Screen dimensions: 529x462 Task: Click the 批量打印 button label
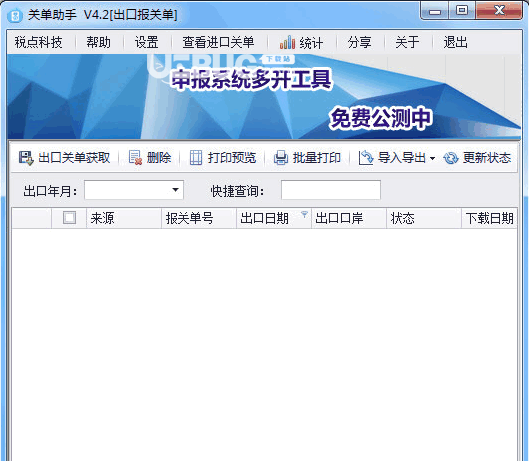coord(316,158)
